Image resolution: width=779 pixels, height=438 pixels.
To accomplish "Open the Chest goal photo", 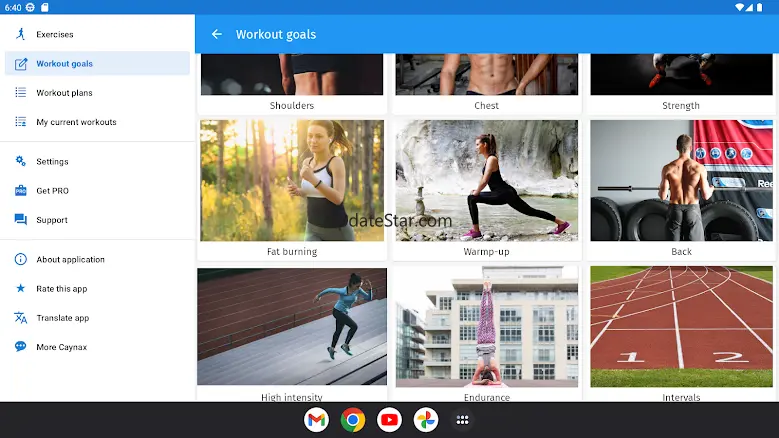I will click(x=487, y=74).
